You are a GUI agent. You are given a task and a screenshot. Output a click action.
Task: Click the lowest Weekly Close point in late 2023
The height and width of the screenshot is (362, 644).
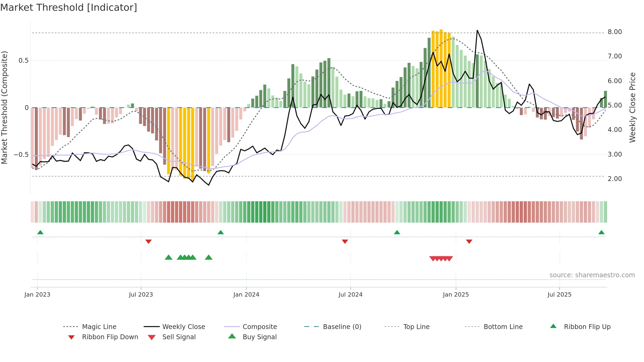pos(209,185)
